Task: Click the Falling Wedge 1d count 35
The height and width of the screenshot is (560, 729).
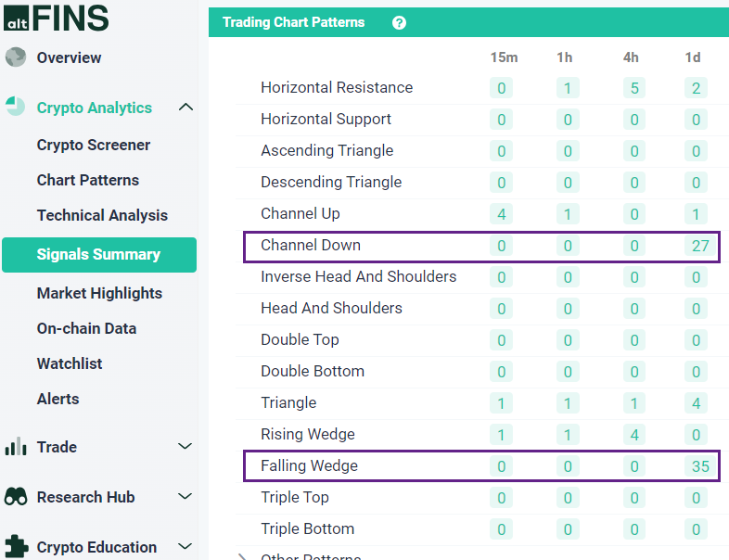Action: 700,465
